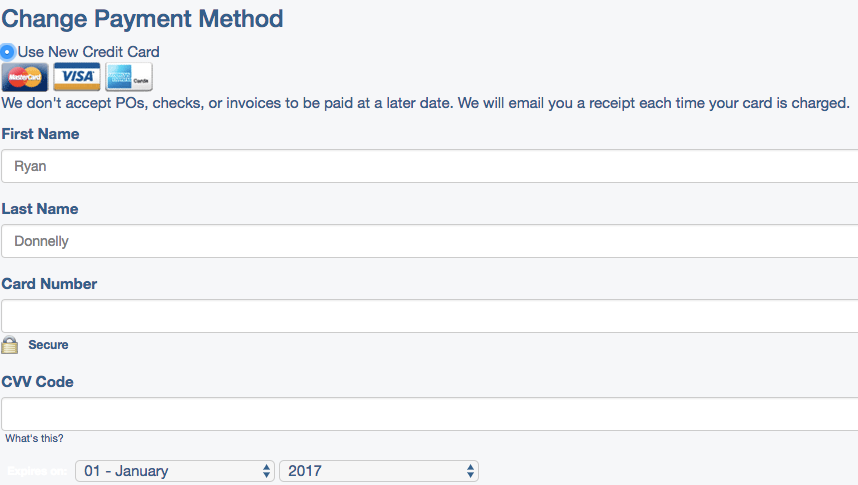Click the empty Card Number input field
This screenshot has height=485, width=858.
[x=430, y=316]
